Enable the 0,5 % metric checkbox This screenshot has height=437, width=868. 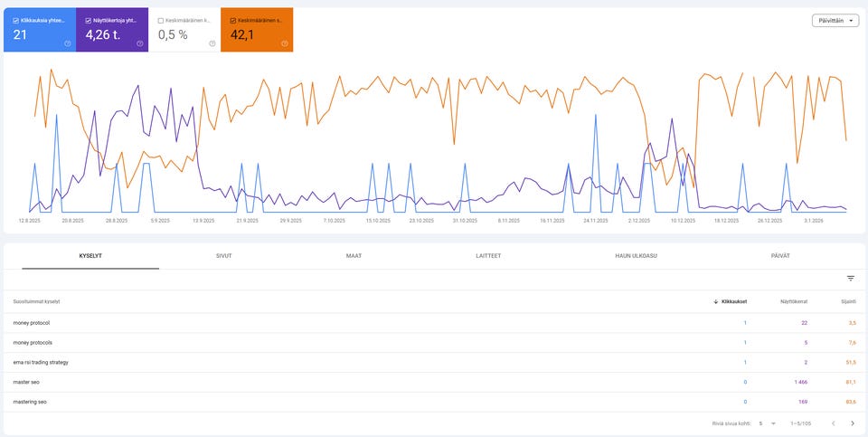pos(161,20)
